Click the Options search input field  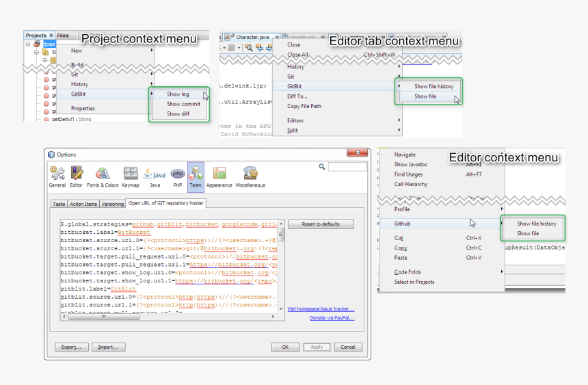(347, 167)
